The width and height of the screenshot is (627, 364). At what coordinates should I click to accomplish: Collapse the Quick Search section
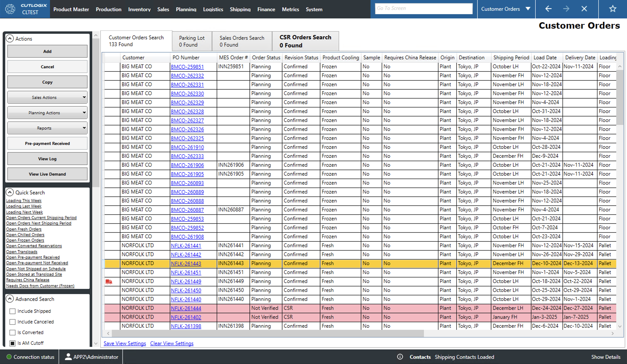click(x=10, y=192)
